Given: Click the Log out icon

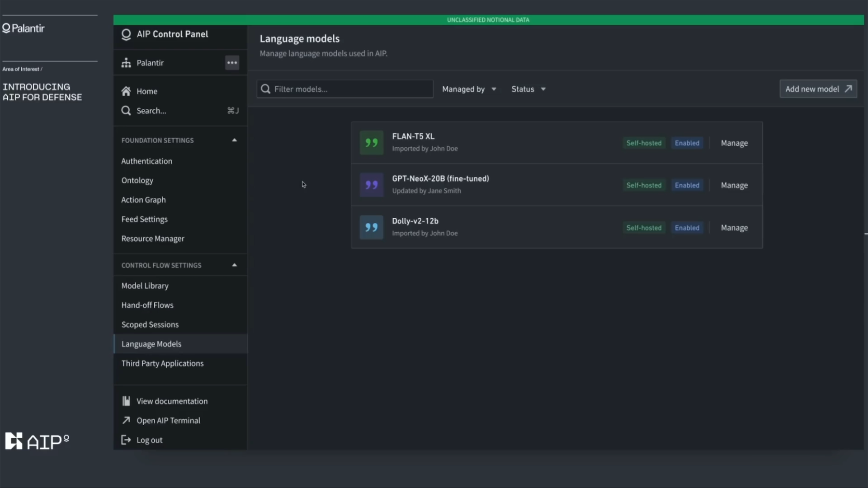Looking at the screenshot, I should pos(126,440).
